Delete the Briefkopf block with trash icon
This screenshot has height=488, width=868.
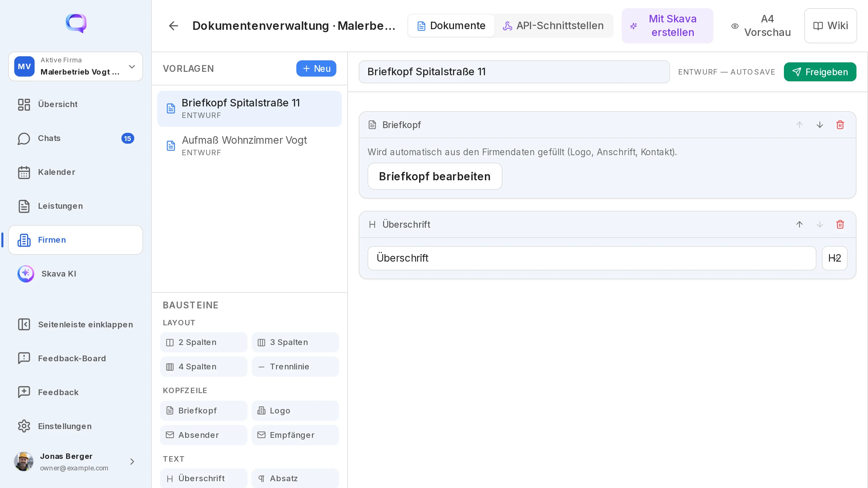840,125
